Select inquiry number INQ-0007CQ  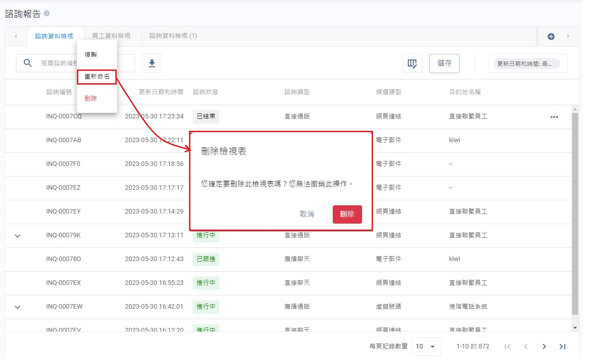tap(64, 116)
